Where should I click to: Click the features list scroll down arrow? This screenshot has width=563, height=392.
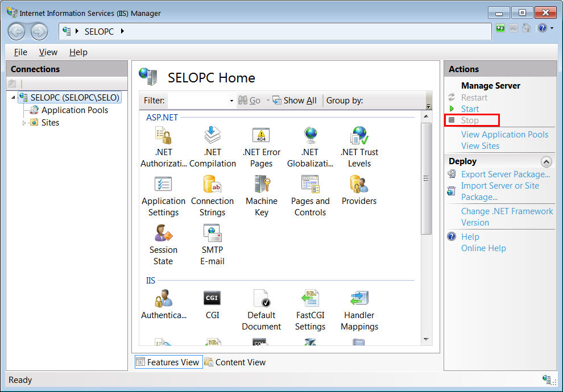[426, 339]
